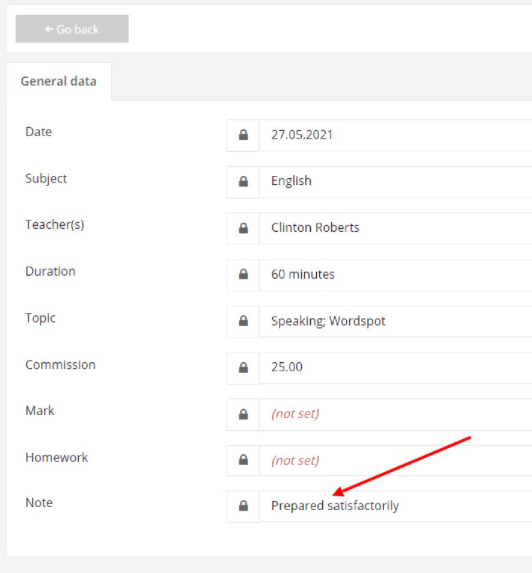Click the Duration field showing 60 minutes
The image size is (532, 573).
click(x=396, y=275)
